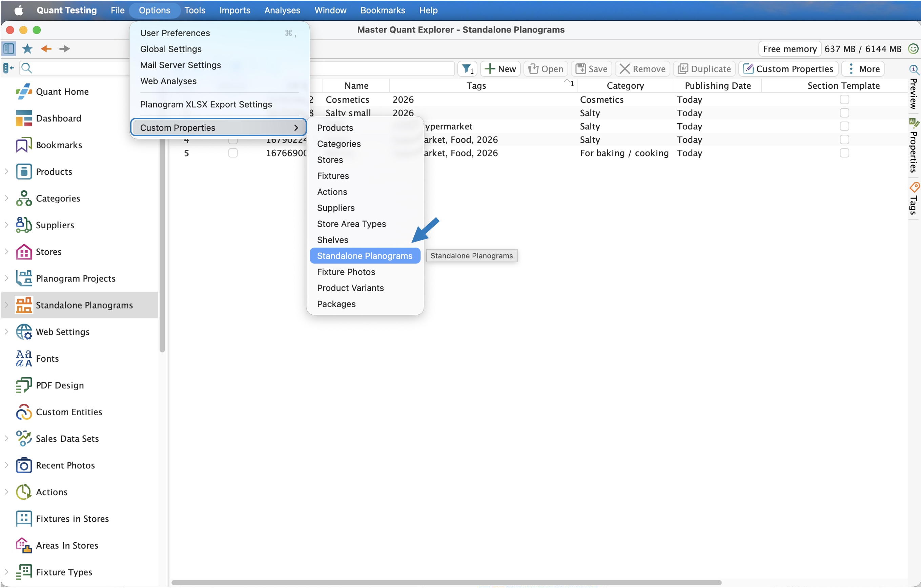921x588 pixels.
Task: Open Planogram Projects icon
Action: 24,279
